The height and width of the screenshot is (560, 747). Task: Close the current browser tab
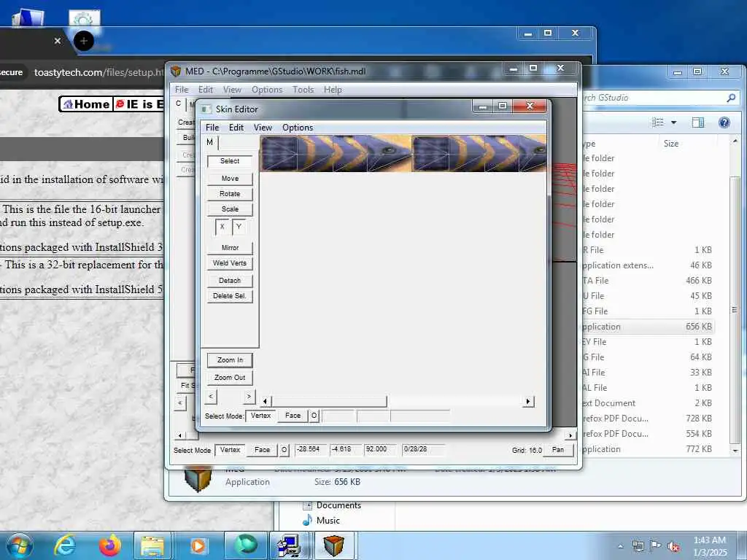click(x=58, y=41)
